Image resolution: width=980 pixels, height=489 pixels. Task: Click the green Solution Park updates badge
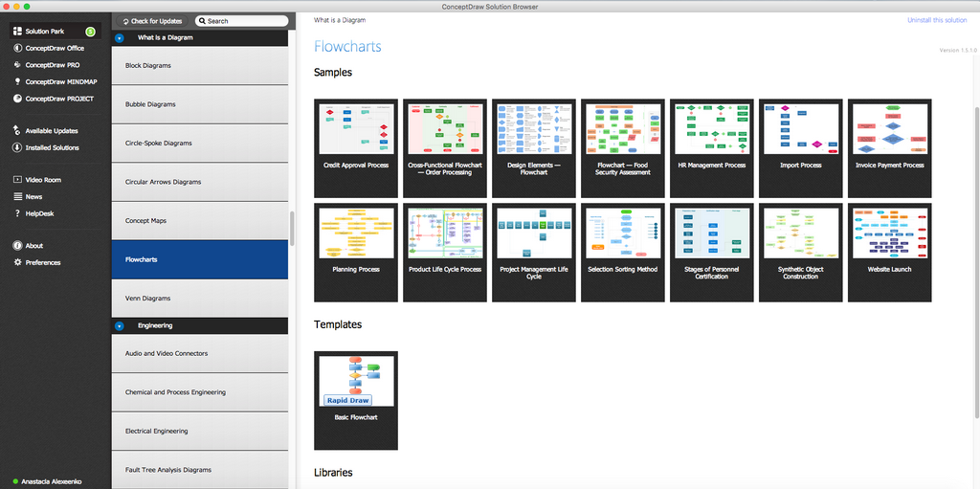(x=91, y=32)
